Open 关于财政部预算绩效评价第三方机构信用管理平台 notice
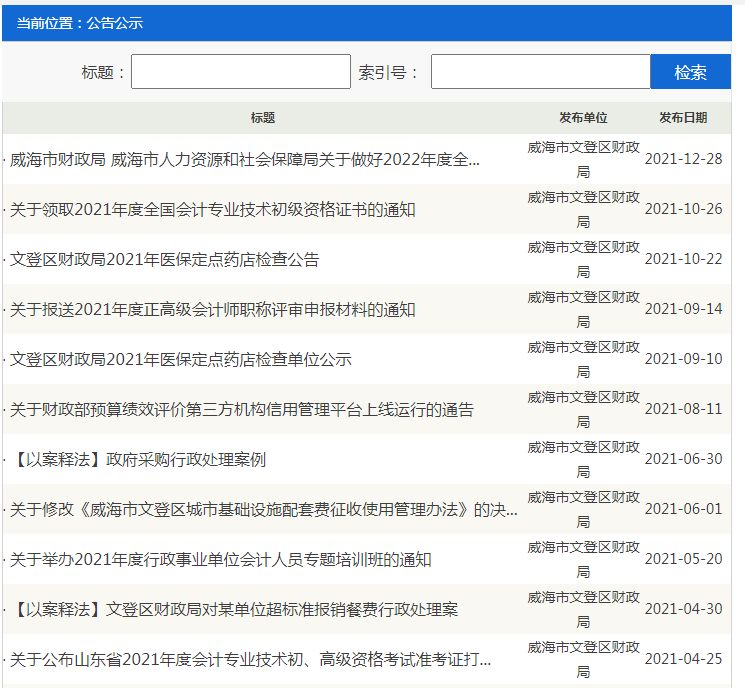Viewport: 745px width, 688px height. point(241,410)
